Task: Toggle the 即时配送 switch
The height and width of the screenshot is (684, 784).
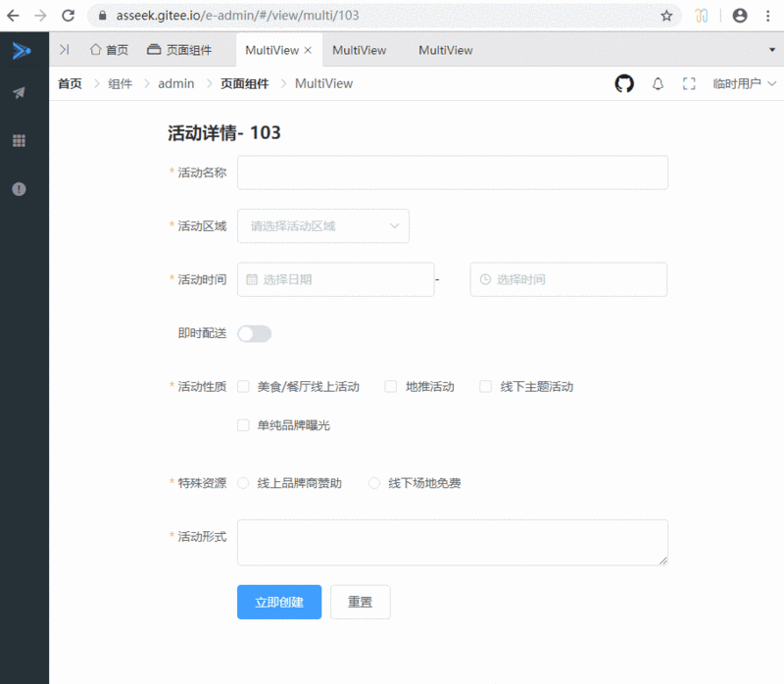Action: point(254,333)
